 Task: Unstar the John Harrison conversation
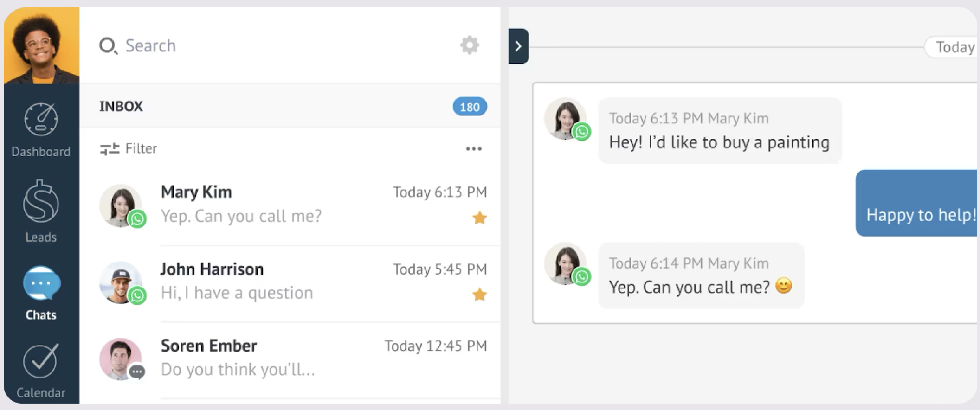[479, 295]
